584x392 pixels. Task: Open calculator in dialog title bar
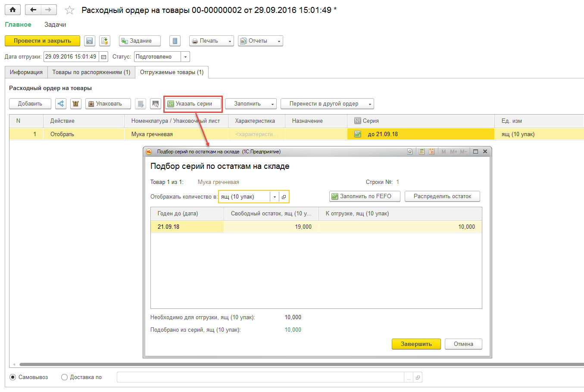point(422,152)
